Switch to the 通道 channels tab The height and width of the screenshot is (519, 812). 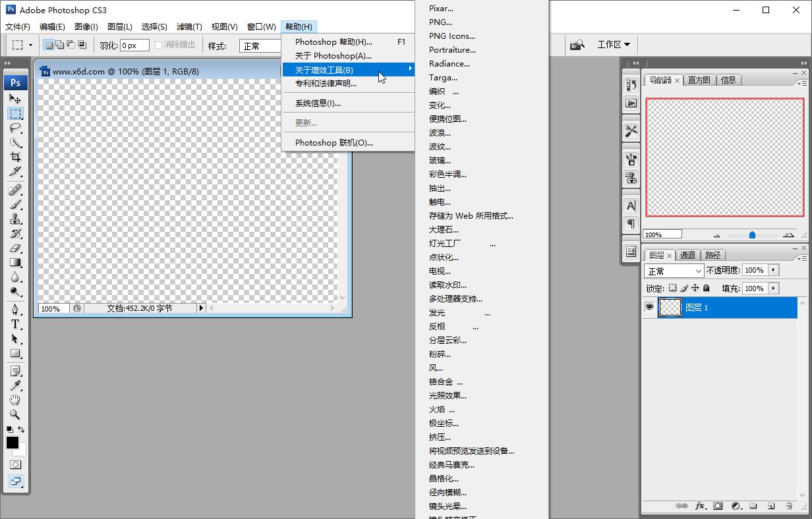point(687,256)
